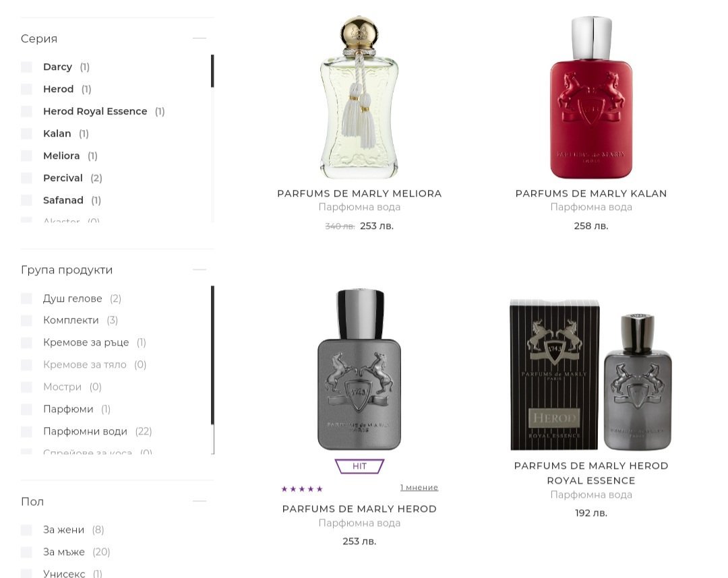Select the Парфюмни води product group checkbox
This screenshot has width=728, height=578.
26,431
